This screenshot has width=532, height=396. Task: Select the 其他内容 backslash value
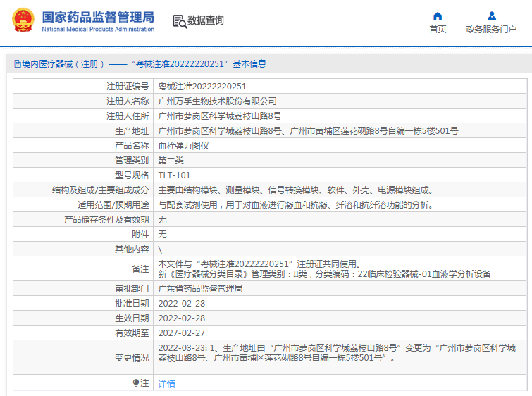click(x=160, y=249)
